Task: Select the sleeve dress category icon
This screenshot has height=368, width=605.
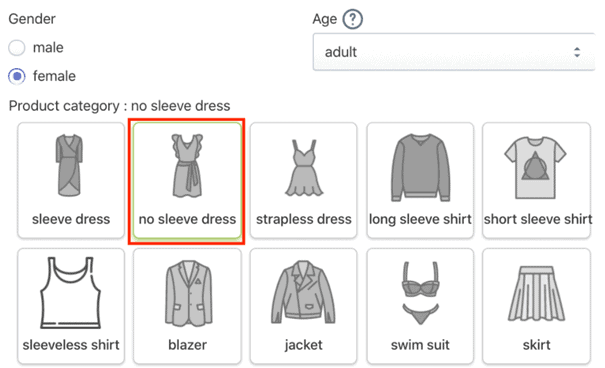Action: click(69, 165)
